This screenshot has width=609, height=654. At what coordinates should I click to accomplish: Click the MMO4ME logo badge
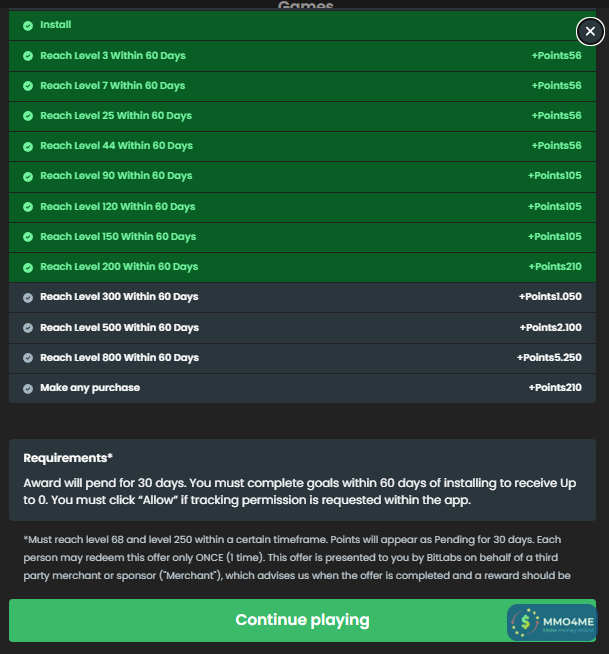552,623
